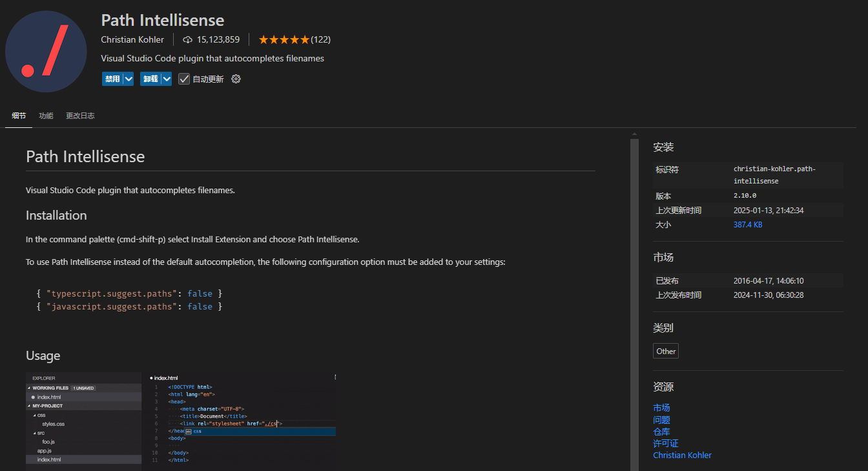Open the dropdown arrow beside 卸载
The image size is (868, 471).
[x=167, y=79]
